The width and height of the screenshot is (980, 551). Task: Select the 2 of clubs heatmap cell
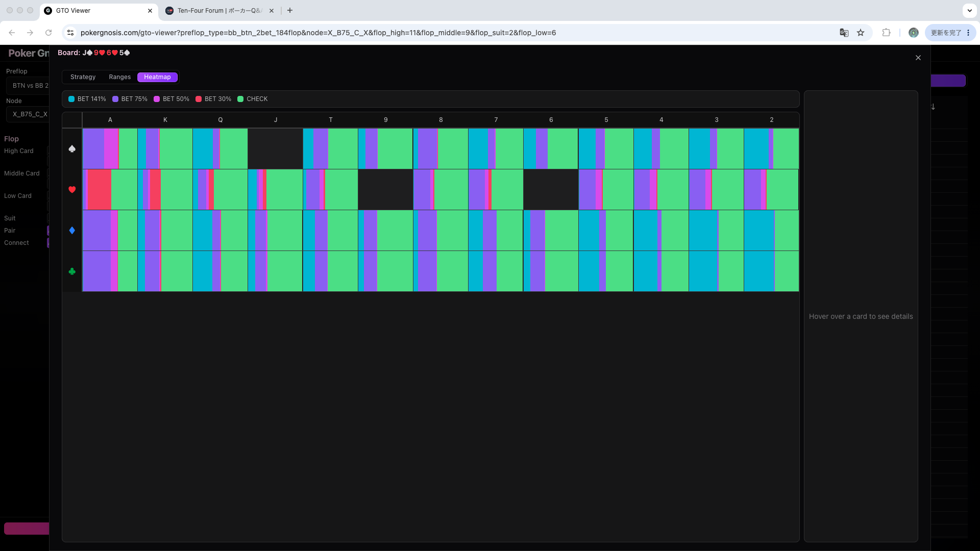click(771, 271)
